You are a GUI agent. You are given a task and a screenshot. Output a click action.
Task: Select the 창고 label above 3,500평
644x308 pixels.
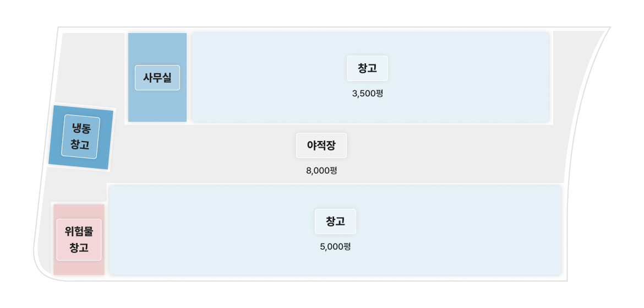(x=367, y=68)
